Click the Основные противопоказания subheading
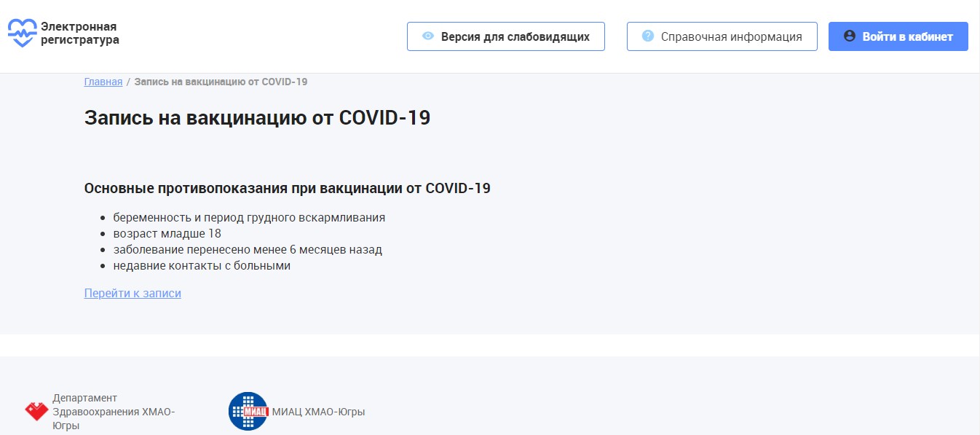The width and height of the screenshot is (980, 435). 288,188
